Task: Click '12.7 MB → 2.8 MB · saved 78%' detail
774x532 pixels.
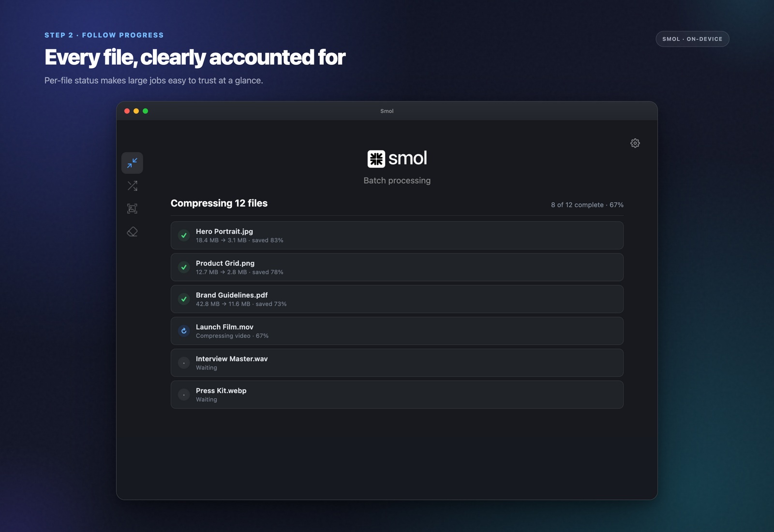Action: (x=239, y=272)
